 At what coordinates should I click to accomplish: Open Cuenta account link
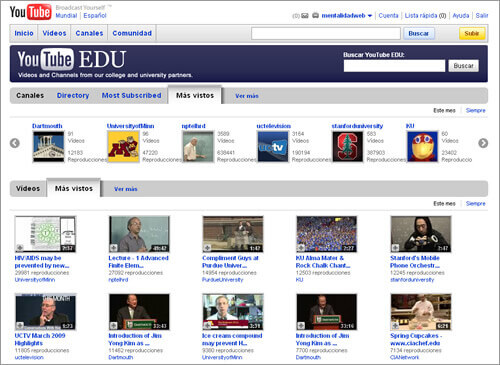pos(388,16)
